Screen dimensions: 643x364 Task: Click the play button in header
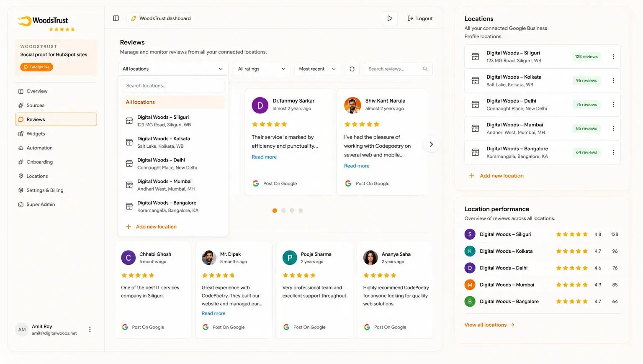coord(390,18)
